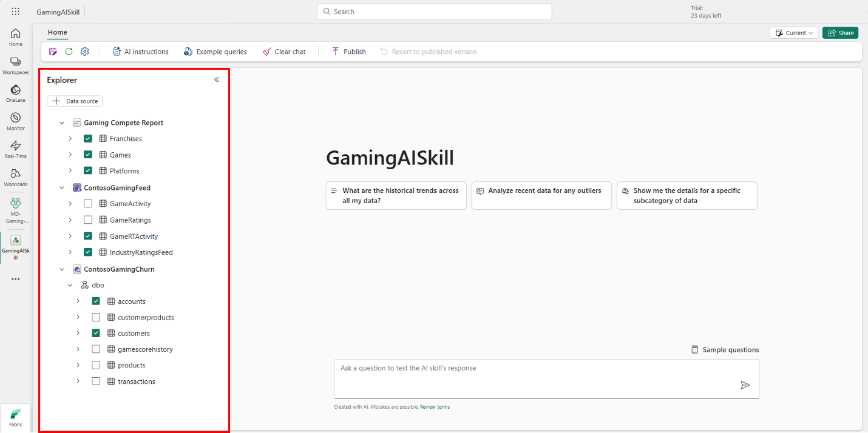
Task: Uncheck GameRTActivity table checkbox
Action: pos(88,236)
